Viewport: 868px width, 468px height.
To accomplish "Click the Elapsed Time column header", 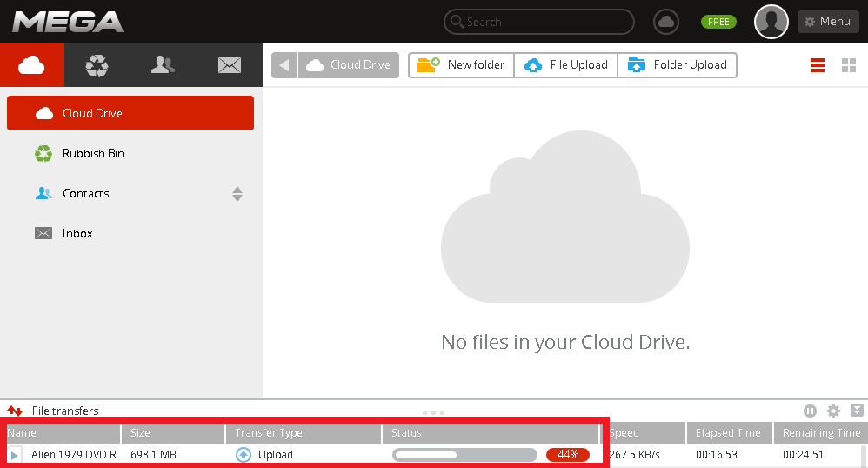I will pos(730,433).
